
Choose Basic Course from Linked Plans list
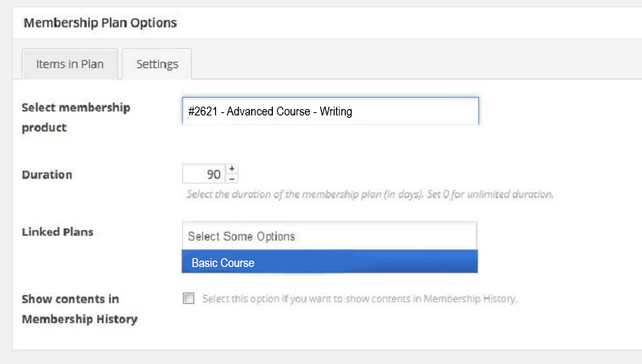(330, 262)
